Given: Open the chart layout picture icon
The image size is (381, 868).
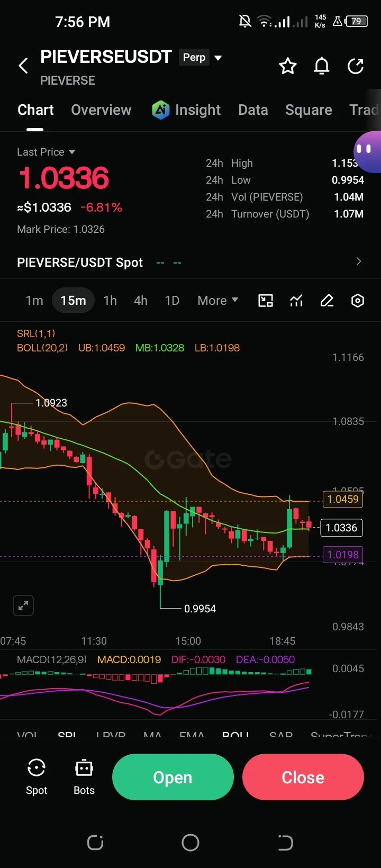Looking at the screenshot, I should coord(265,301).
